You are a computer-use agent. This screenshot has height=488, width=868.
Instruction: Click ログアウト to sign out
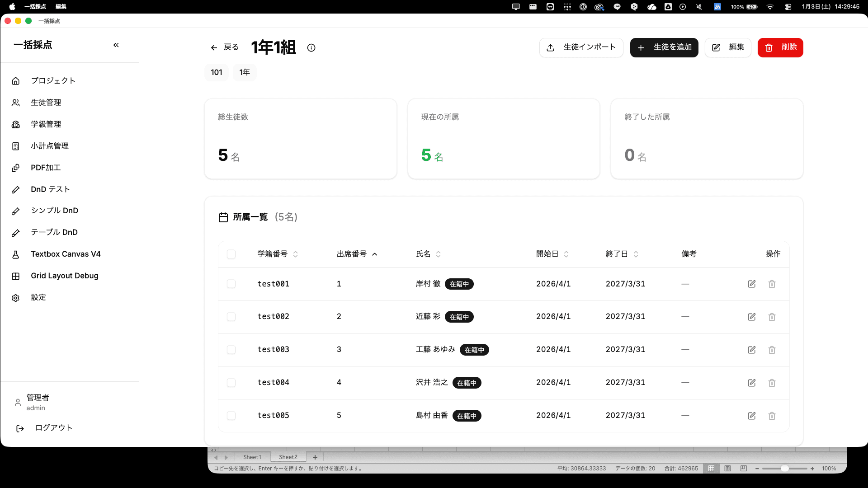click(x=53, y=427)
